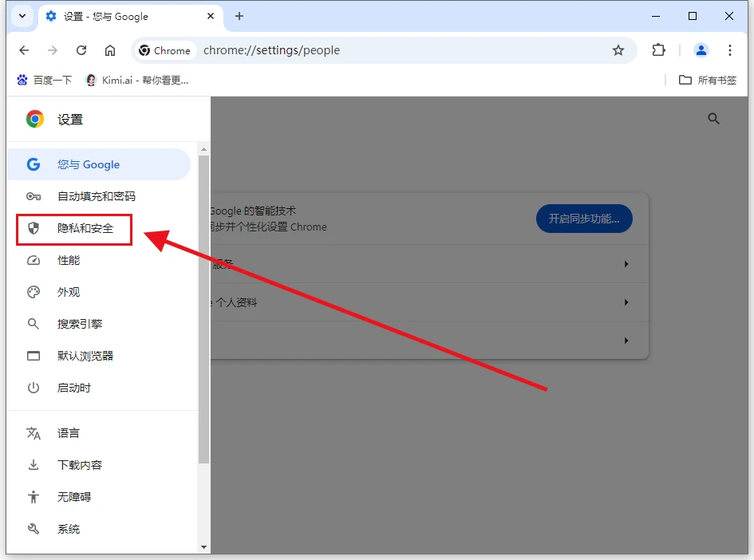
Task: Open a new tab with plus button
Action: click(239, 16)
